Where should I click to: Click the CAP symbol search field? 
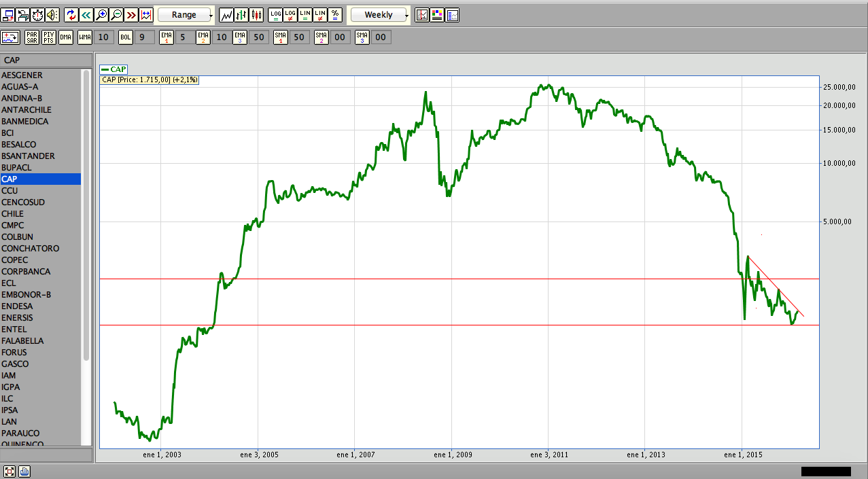pos(46,60)
